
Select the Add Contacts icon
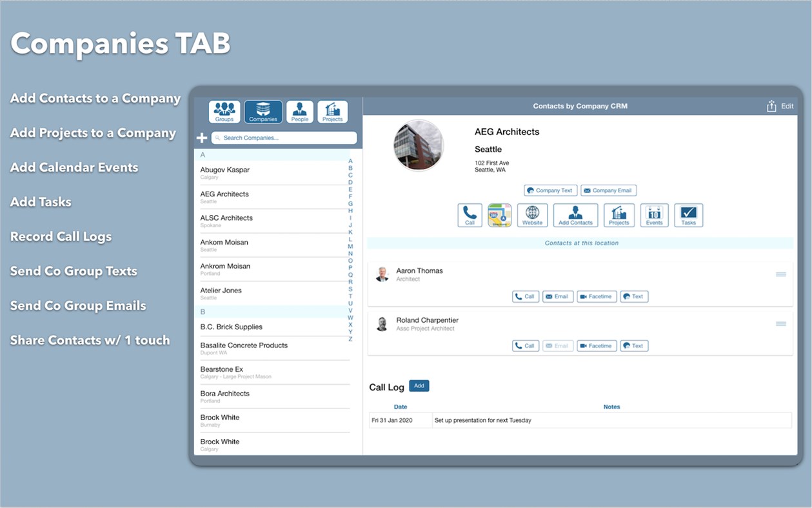tap(575, 215)
